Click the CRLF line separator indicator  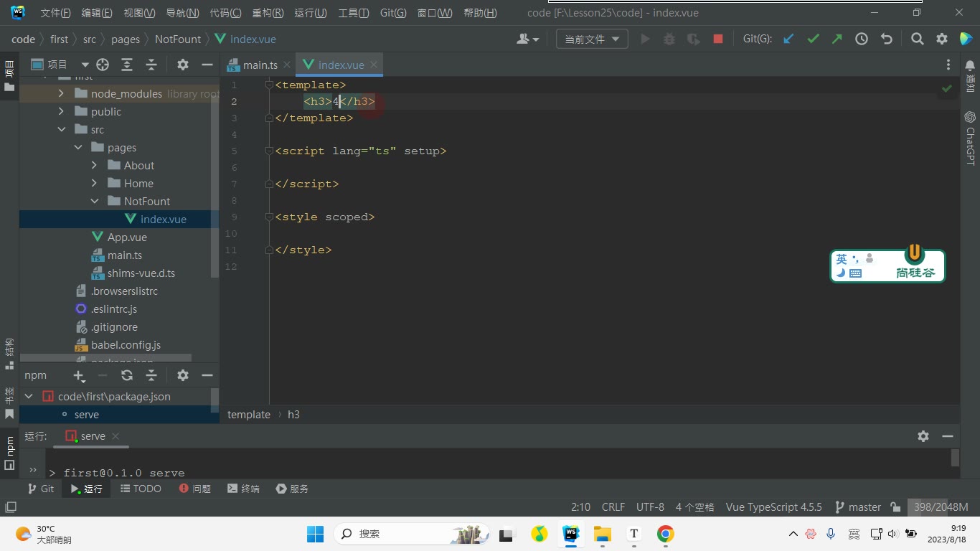pos(613,507)
